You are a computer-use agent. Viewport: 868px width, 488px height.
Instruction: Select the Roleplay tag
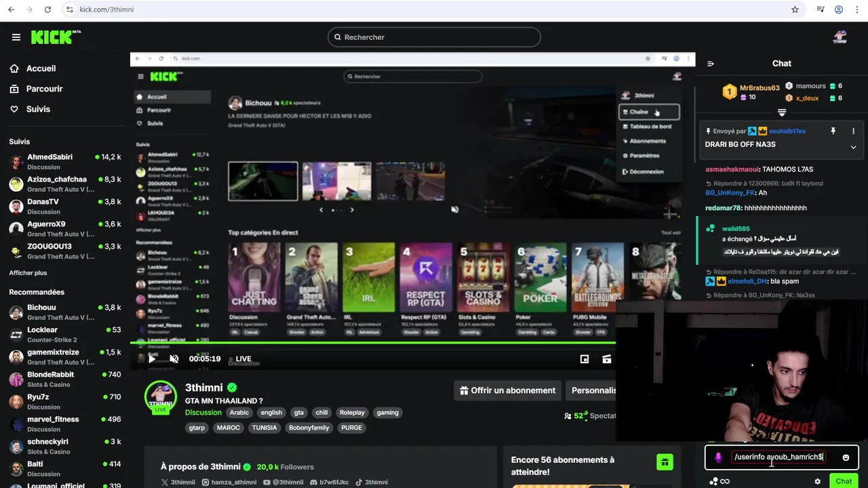pyautogui.click(x=352, y=412)
